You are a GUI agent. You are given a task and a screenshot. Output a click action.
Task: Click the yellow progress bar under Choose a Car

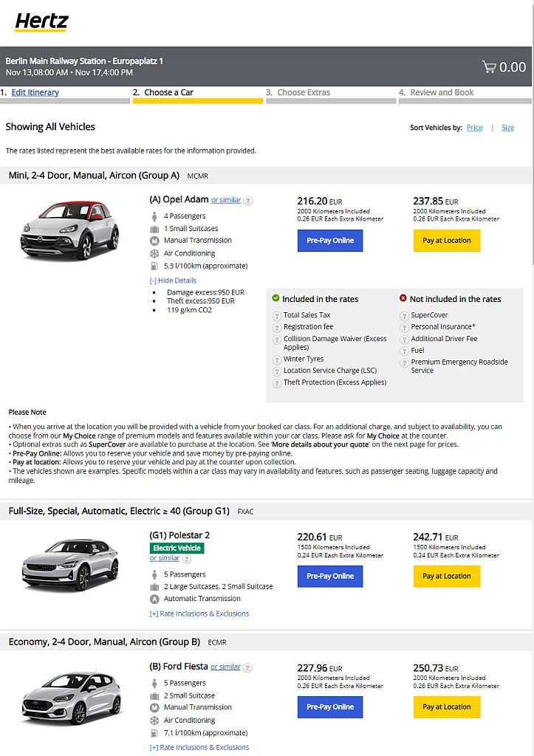198,103
